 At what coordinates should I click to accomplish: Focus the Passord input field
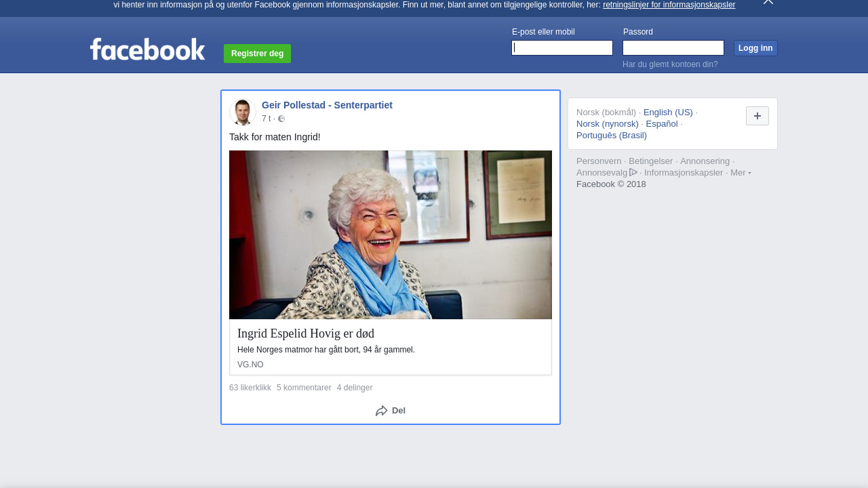click(673, 47)
